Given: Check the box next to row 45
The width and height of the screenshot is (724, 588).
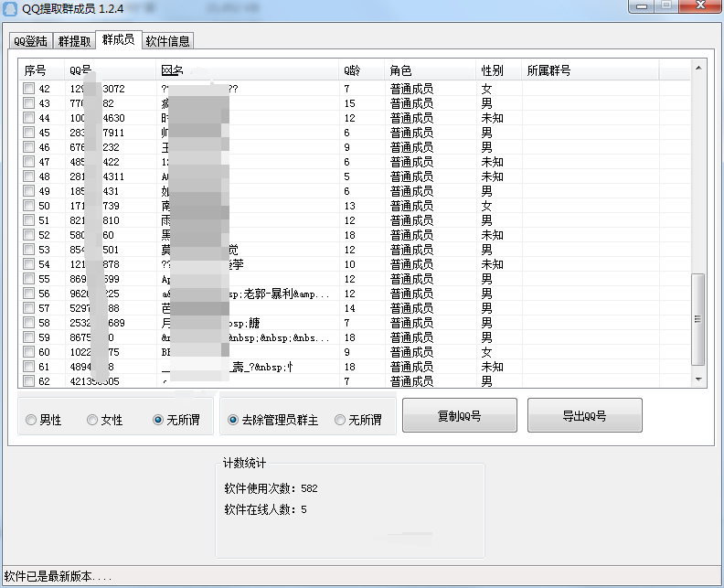Looking at the screenshot, I should (28, 133).
